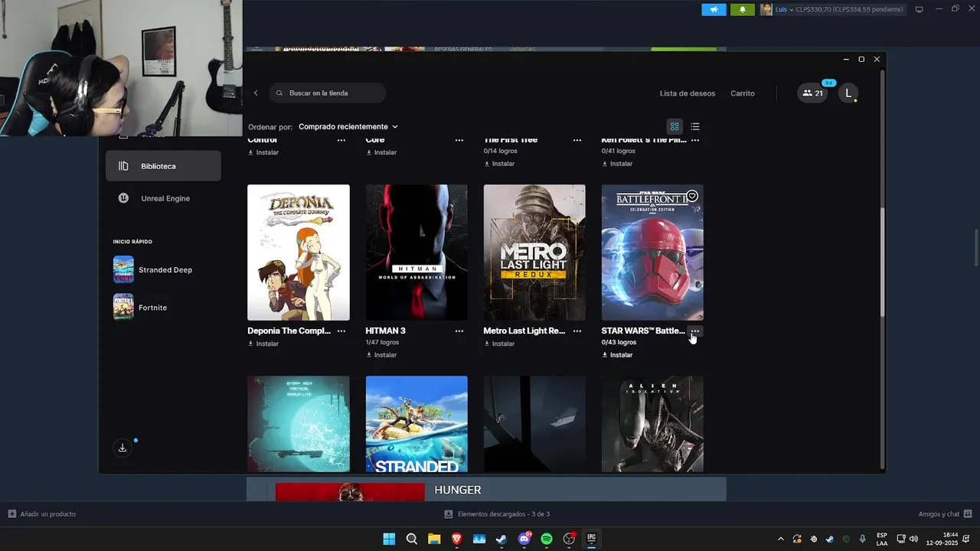
Task: Focus the 'Buscar en la tienda' search field
Action: pyautogui.click(x=328, y=93)
